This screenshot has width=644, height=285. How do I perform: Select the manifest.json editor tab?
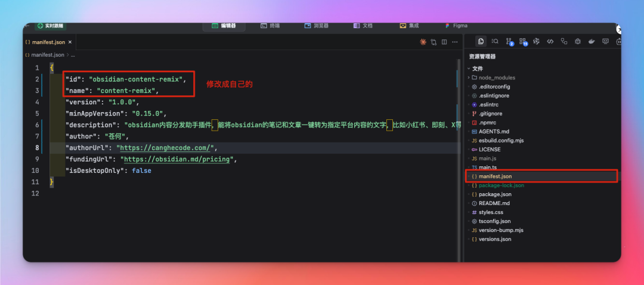49,42
